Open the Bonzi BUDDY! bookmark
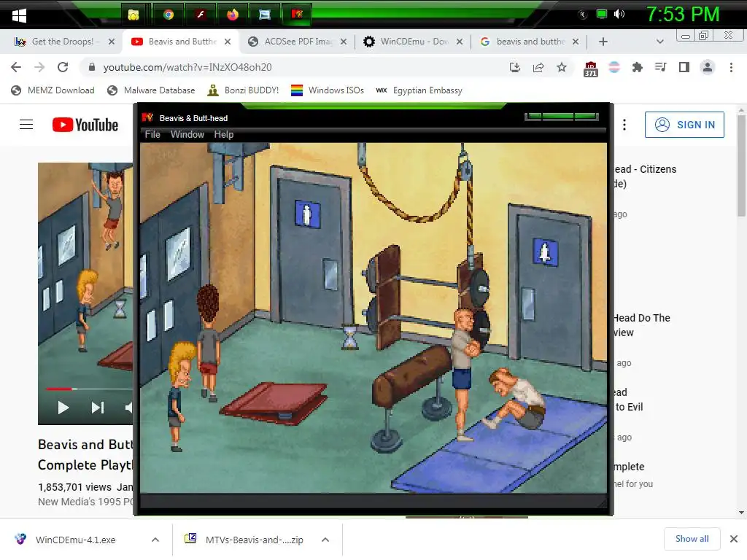The height and width of the screenshot is (560, 747). pyautogui.click(x=243, y=90)
